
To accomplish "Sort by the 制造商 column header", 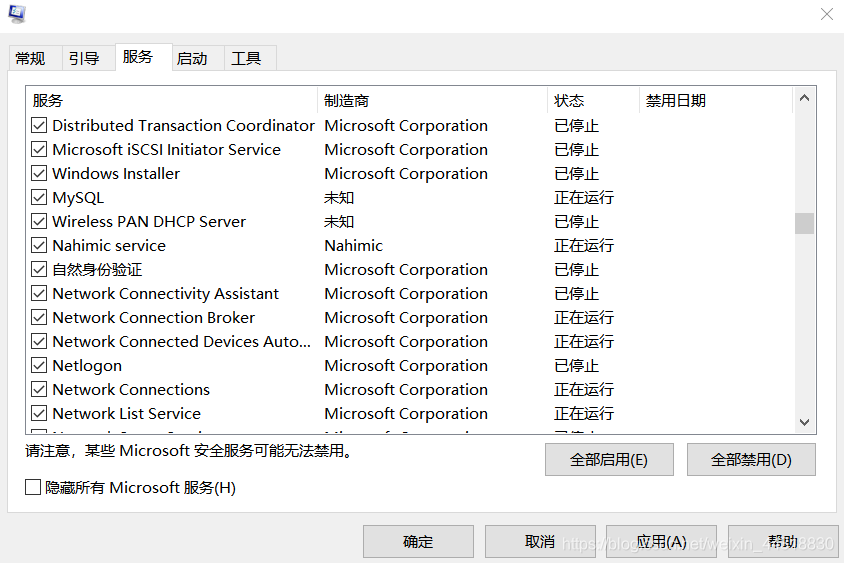I will click(x=432, y=101).
